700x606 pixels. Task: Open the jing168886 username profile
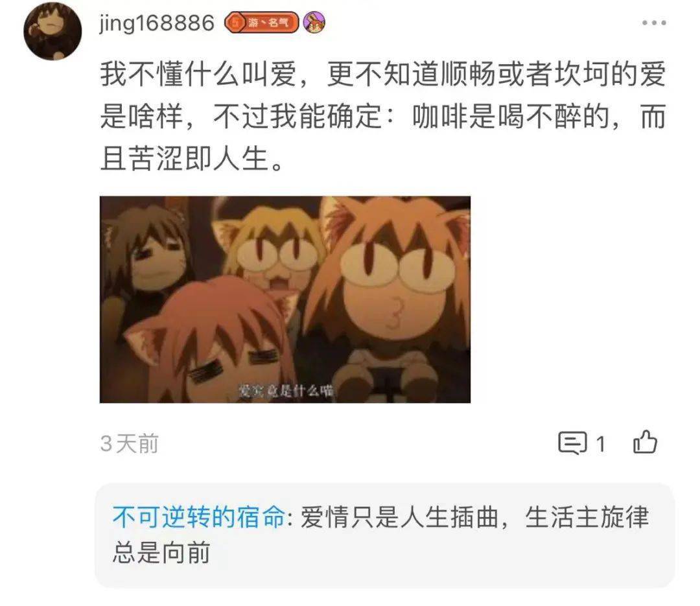coord(157,23)
